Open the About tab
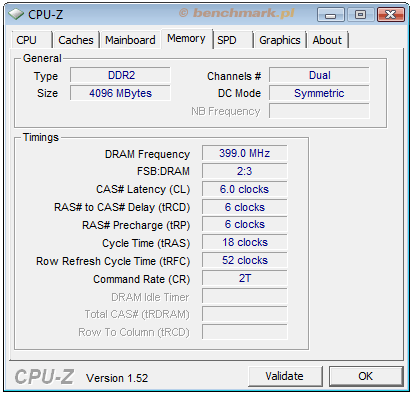The height and width of the screenshot is (396, 412). pyautogui.click(x=327, y=40)
